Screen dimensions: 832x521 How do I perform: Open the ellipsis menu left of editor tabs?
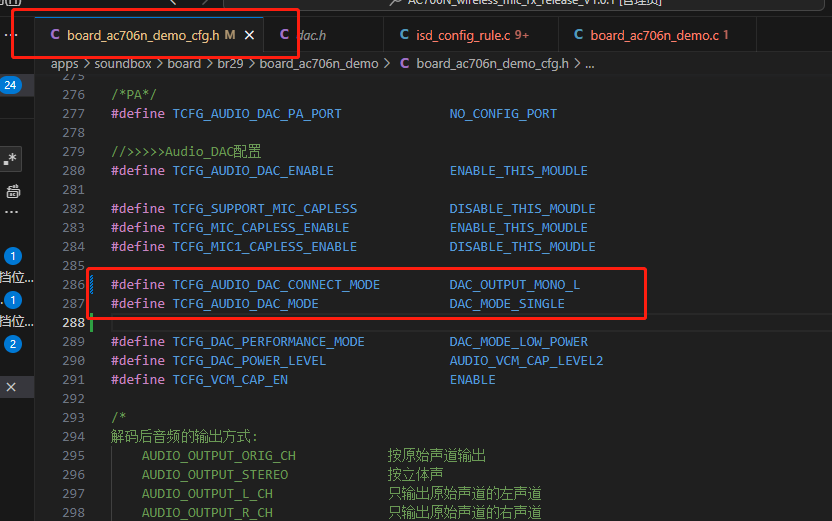click(x=11, y=35)
